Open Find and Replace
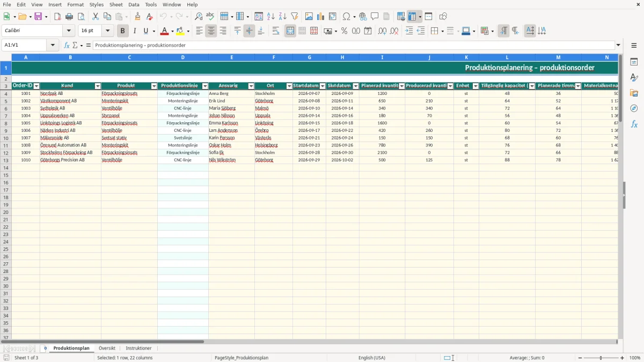This screenshot has width=644, height=362. point(199,17)
